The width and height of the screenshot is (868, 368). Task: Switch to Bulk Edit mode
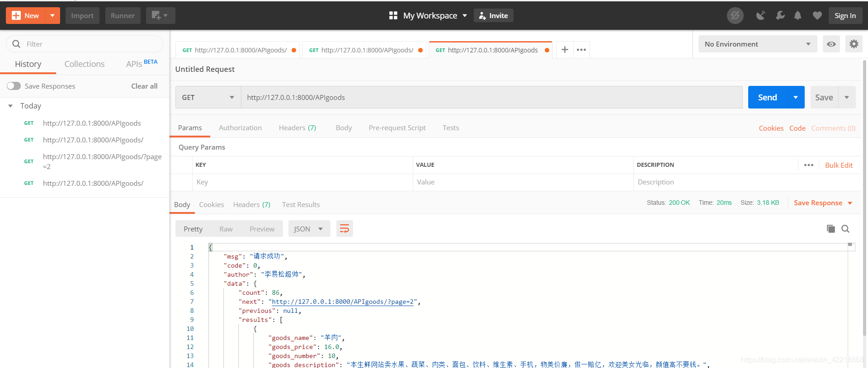tap(839, 165)
